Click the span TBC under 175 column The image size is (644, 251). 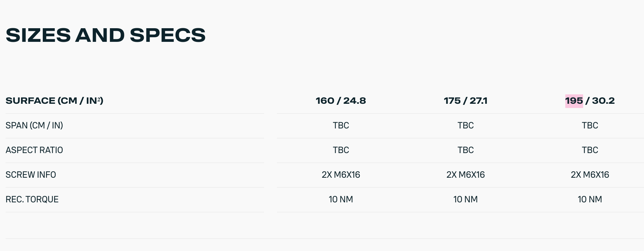(466, 125)
